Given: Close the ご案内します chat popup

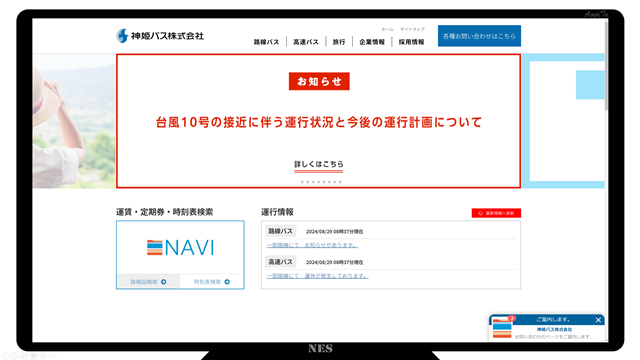Looking at the screenshot, I should [x=598, y=320].
